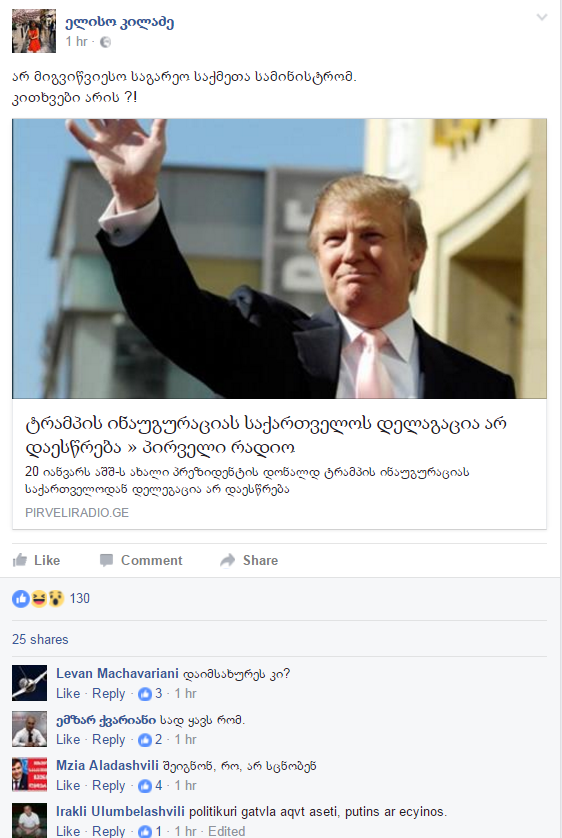Open Irakli Ulumbelashvili's profile avatar
562x838 pixels.
click(x=29, y=820)
